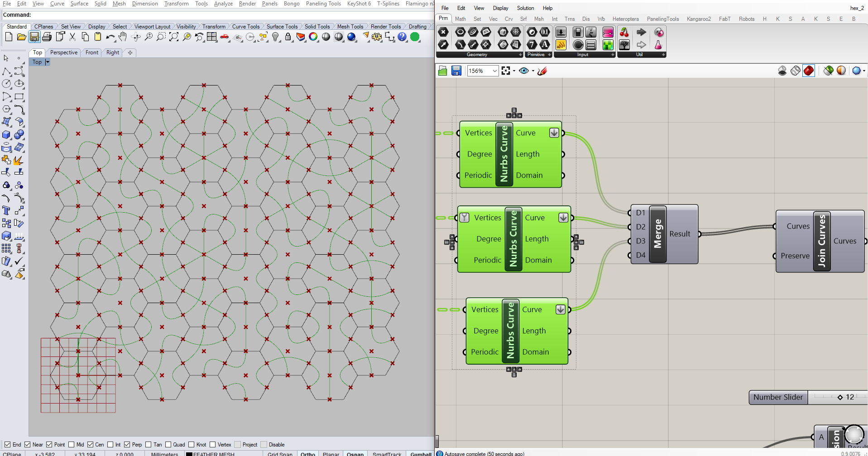Click the Paste clipboard icon
The image size is (868, 456).
coord(97,37)
